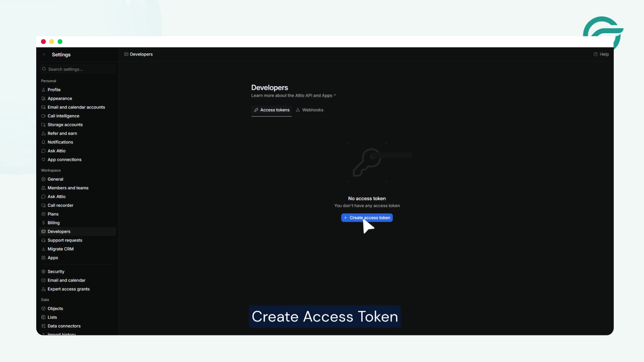Click the Storage accounts icon
The height and width of the screenshot is (362, 644).
point(43,125)
